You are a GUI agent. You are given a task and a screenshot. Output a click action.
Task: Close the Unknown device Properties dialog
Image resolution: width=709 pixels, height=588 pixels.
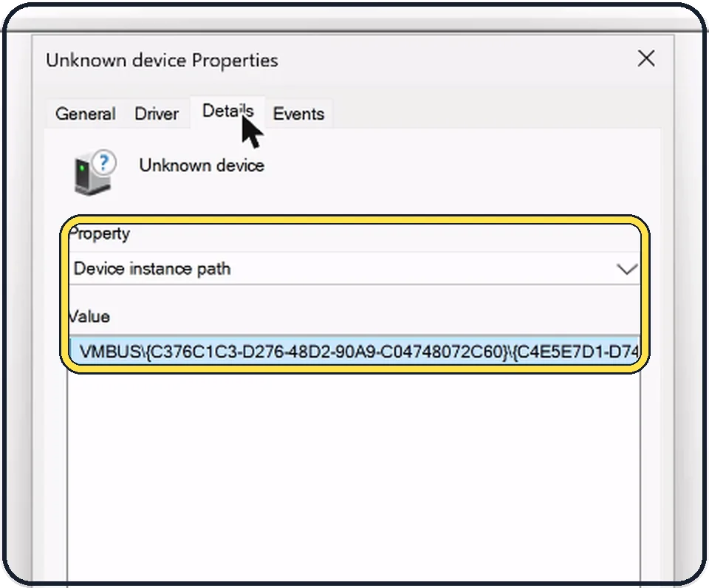[646, 59]
